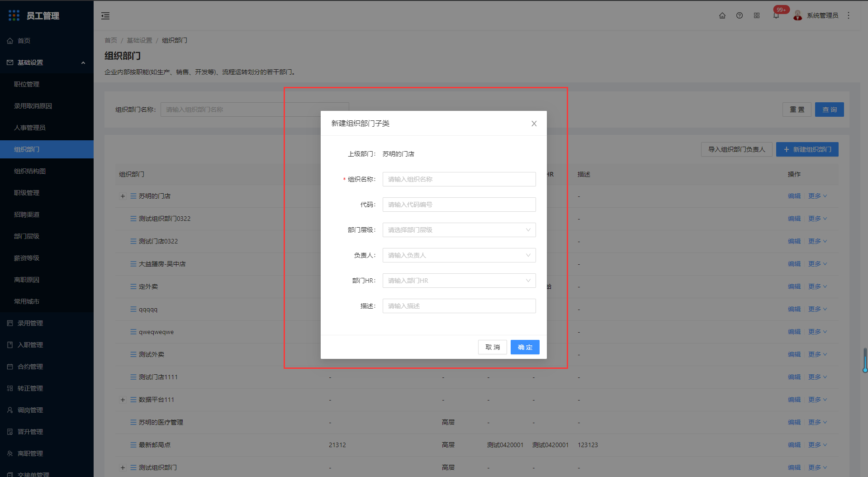The width and height of the screenshot is (868, 477).
Task: Click the system administrator avatar
Action: click(x=798, y=15)
